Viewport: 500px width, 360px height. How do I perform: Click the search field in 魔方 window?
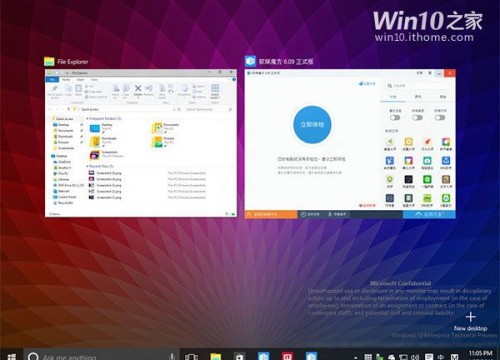pos(418,86)
